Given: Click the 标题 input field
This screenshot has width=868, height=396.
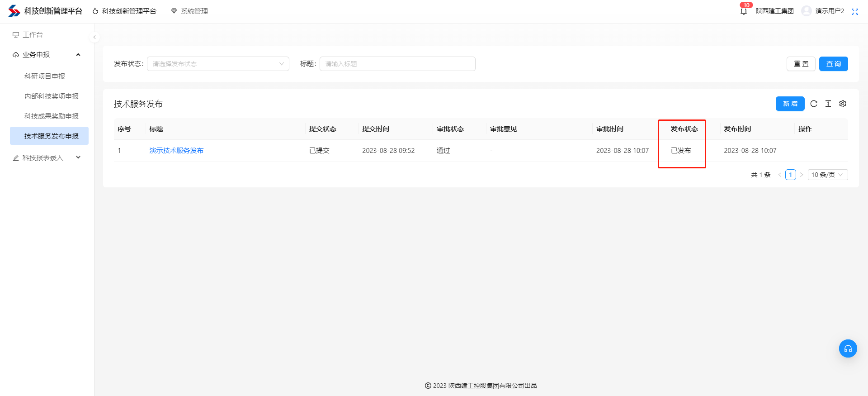Looking at the screenshot, I should [397, 64].
